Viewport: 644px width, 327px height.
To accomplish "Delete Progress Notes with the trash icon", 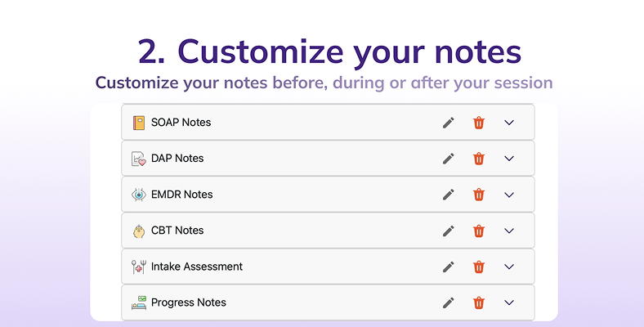I will tap(478, 302).
